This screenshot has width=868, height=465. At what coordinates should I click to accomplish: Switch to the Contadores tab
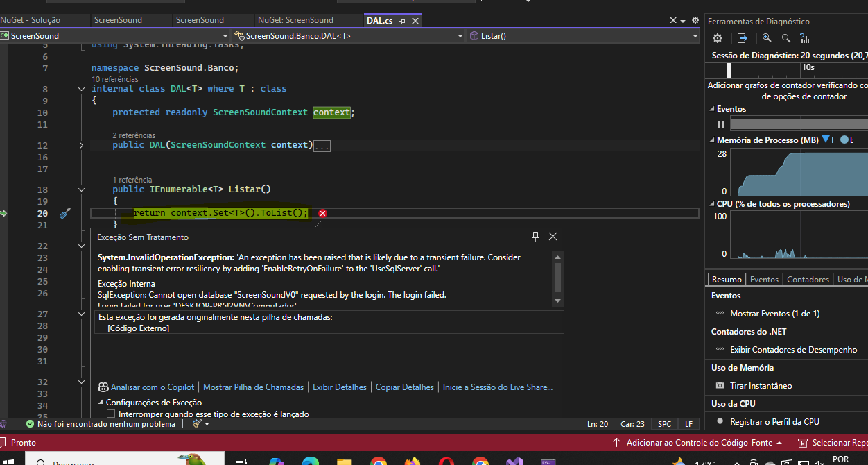coord(808,279)
